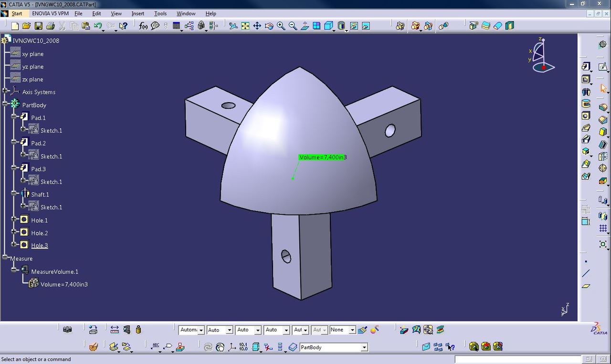The width and height of the screenshot is (611, 364).
Task: Click the Zoom Out magnifier icon
Action: (x=293, y=26)
